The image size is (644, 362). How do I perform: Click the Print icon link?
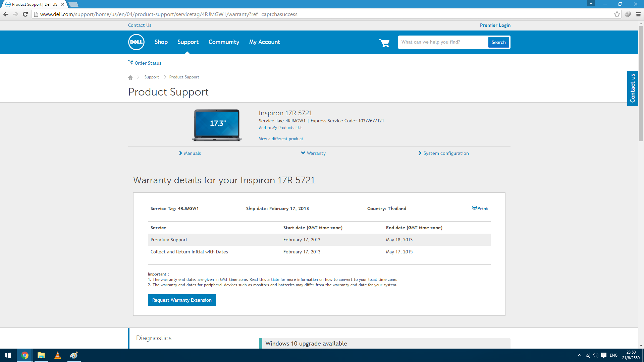tap(480, 208)
